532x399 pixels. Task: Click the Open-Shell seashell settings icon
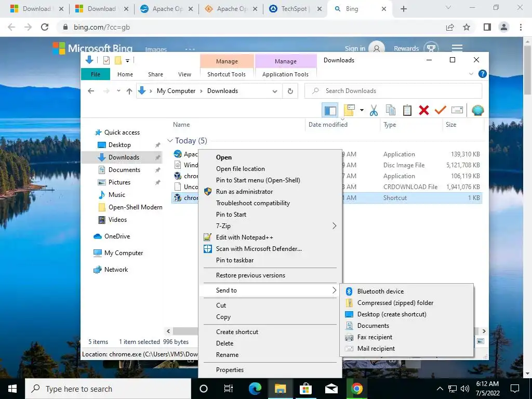(x=478, y=110)
